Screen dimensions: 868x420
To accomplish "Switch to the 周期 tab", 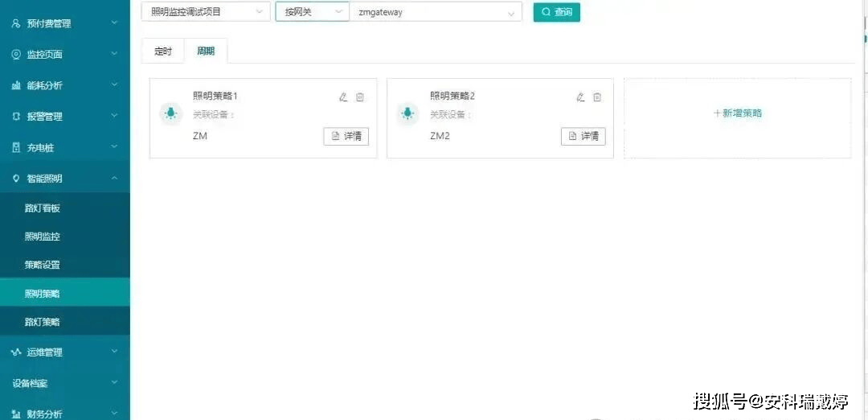I will click(206, 51).
